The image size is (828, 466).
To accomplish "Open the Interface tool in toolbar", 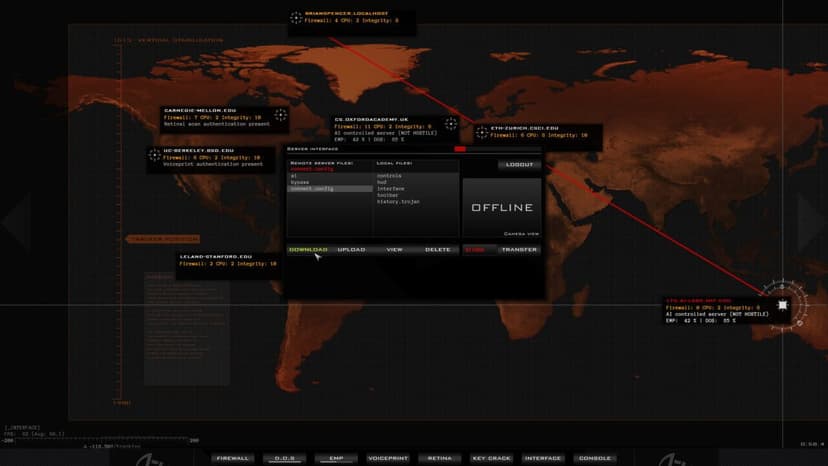I will tap(543, 458).
